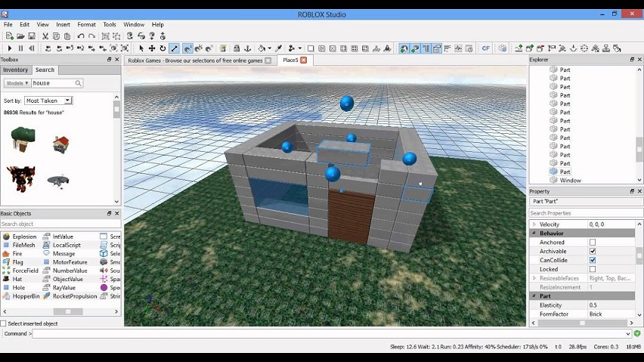Image resolution: width=644 pixels, height=362 pixels.
Task: Redo the last undone action
Action: point(91,36)
